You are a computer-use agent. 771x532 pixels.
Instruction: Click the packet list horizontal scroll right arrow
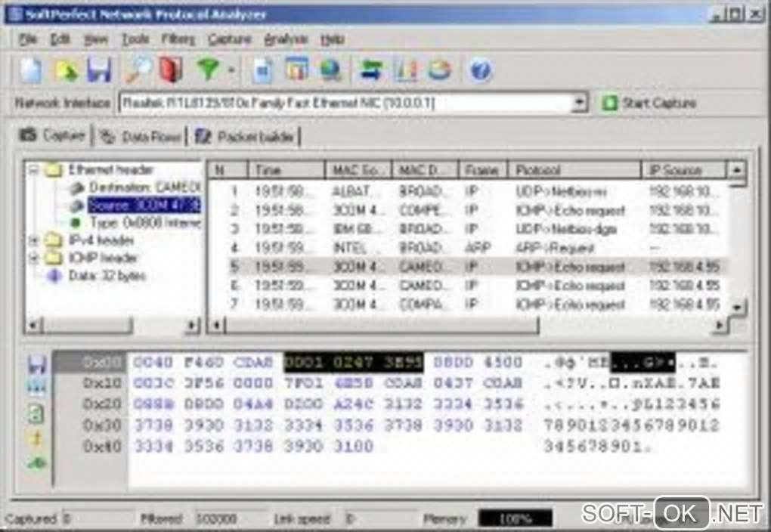(x=719, y=324)
